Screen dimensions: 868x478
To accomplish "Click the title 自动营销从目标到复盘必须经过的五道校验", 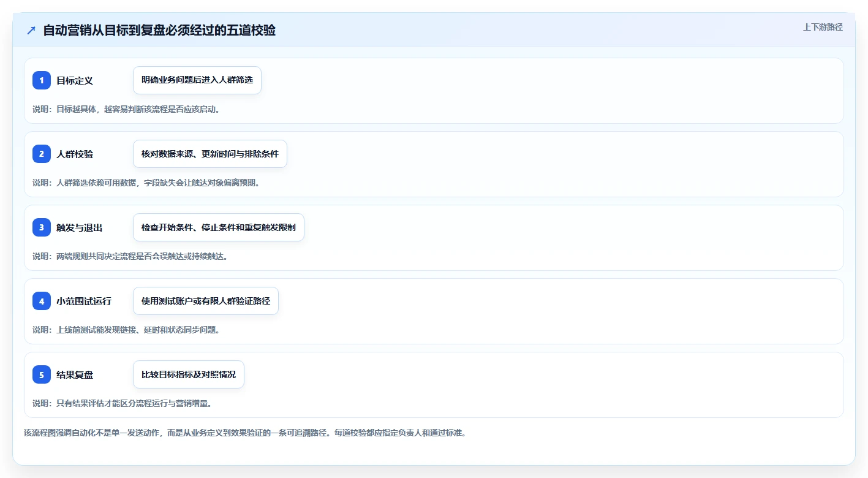I will [x=159, y=30].
